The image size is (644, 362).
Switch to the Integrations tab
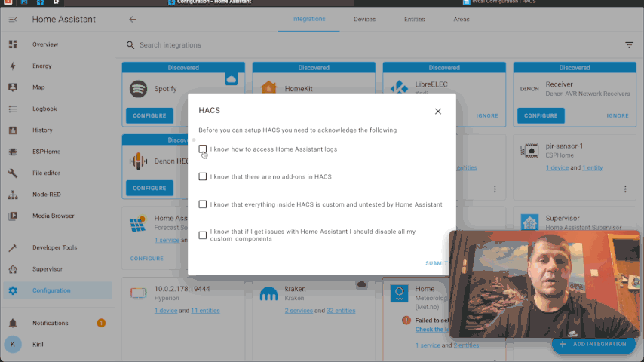tap(308, 19)
